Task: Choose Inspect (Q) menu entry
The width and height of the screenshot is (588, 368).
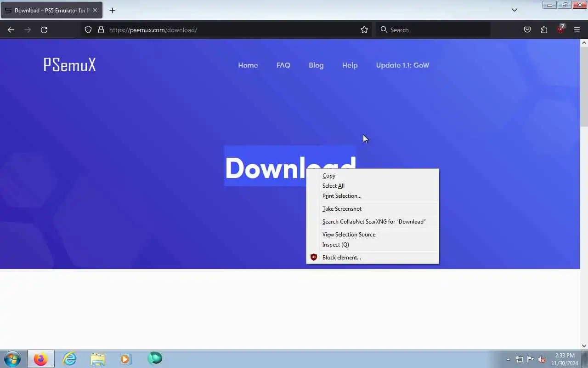Action: 373,245
